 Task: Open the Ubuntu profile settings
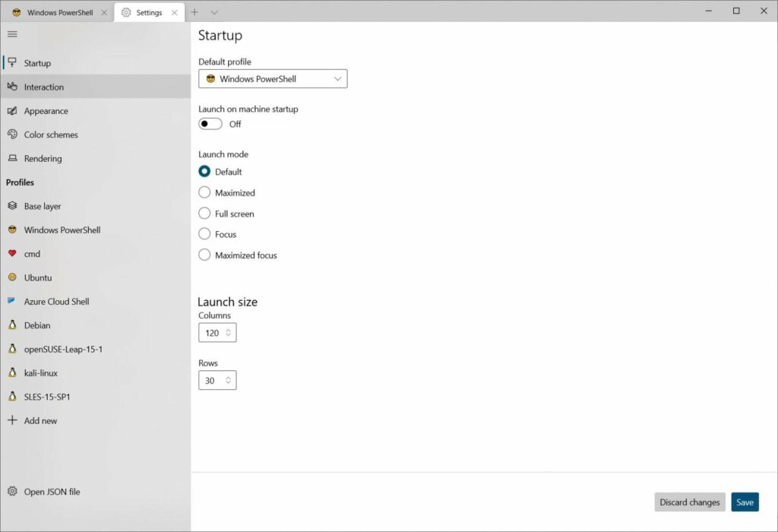click(96, 277)
